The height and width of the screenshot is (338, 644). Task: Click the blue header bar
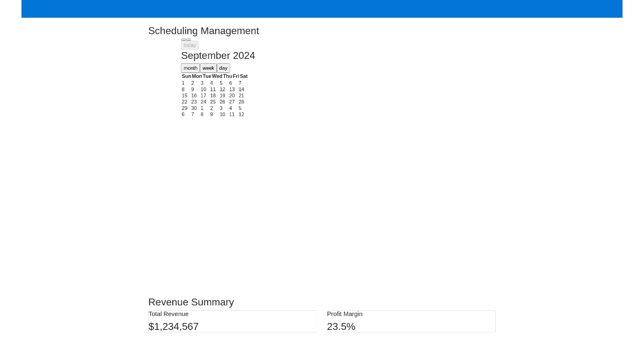[x=322, y=9]
